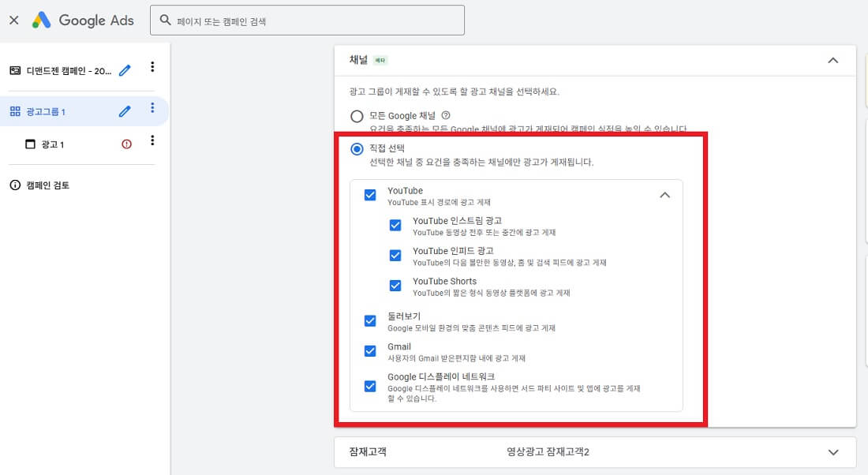
Task: Click the 둘러보기 label text
Action: (404, 316)
